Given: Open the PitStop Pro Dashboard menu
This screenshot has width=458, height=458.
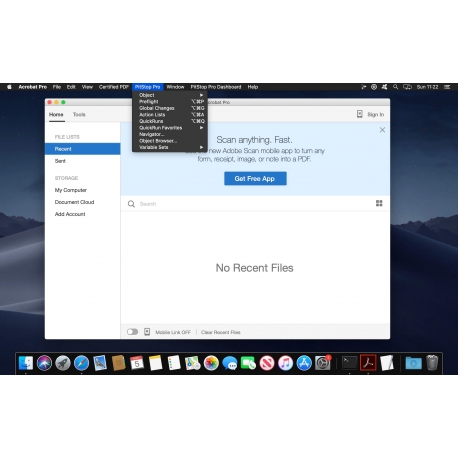Looking at the screenshot, I should coord(216,87).
